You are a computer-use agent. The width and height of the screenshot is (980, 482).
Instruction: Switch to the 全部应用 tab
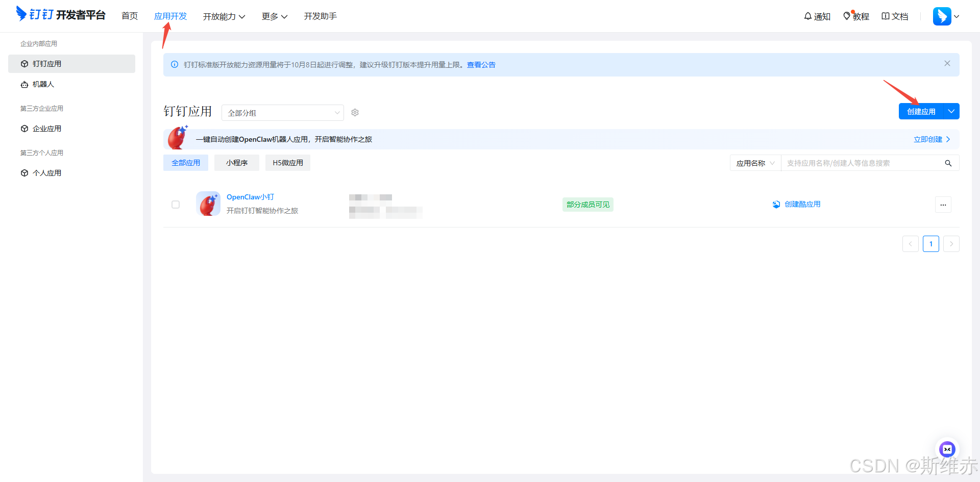point(186,163)
